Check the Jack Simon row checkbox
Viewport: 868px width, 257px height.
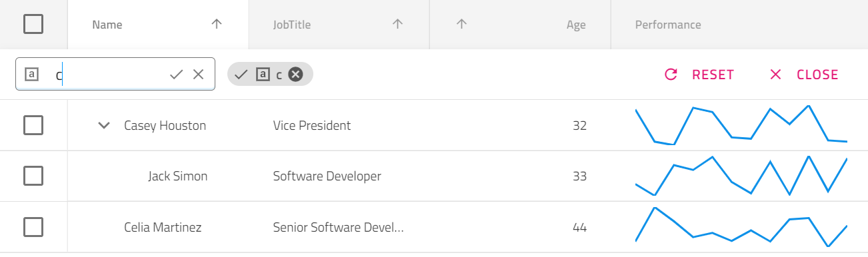click(33, 176)
